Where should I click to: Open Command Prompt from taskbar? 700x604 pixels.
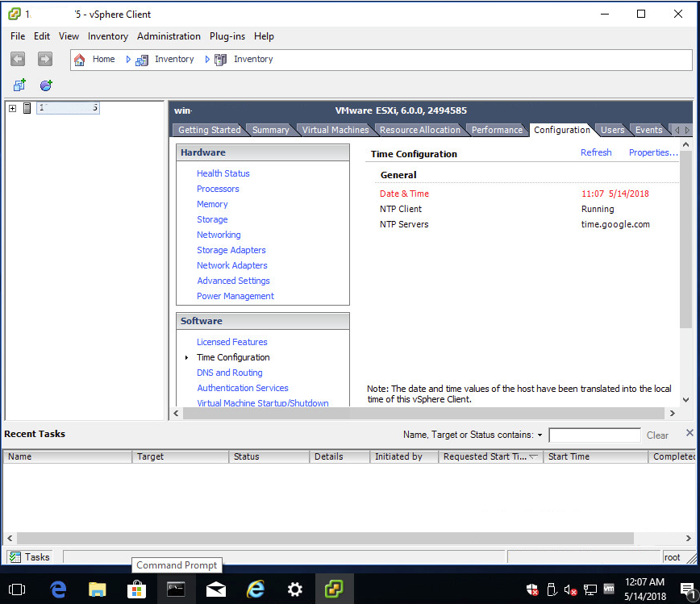pos(176,589)
